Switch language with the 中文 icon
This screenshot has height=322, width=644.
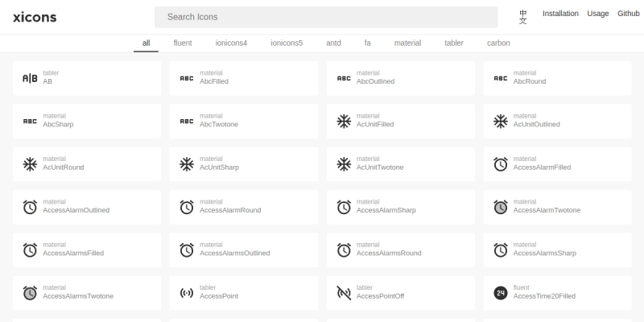pos(522,17)
